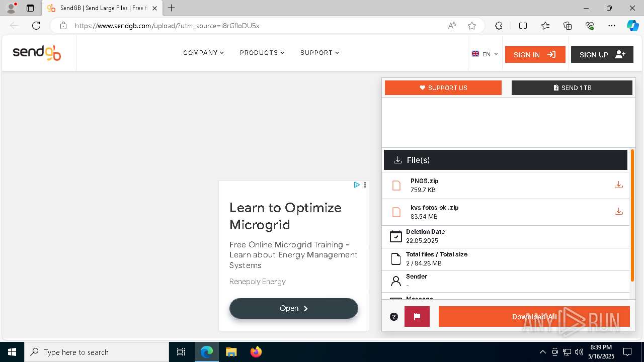Screen dimensions: 644x362
Task: Click the SEND 1 TB button
Action: 572,87
